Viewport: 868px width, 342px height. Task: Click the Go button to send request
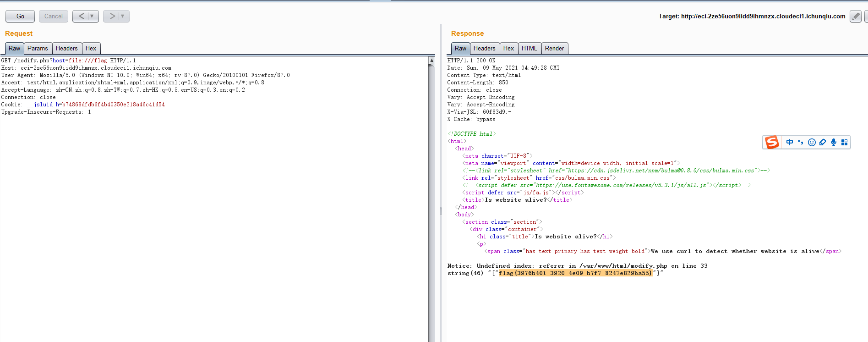point(20,16)
